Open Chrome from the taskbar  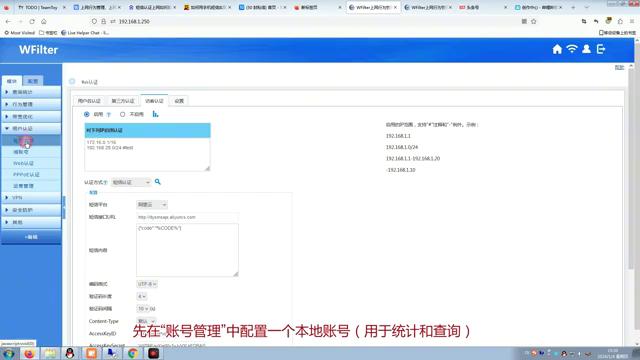click(x=132, y=353)
